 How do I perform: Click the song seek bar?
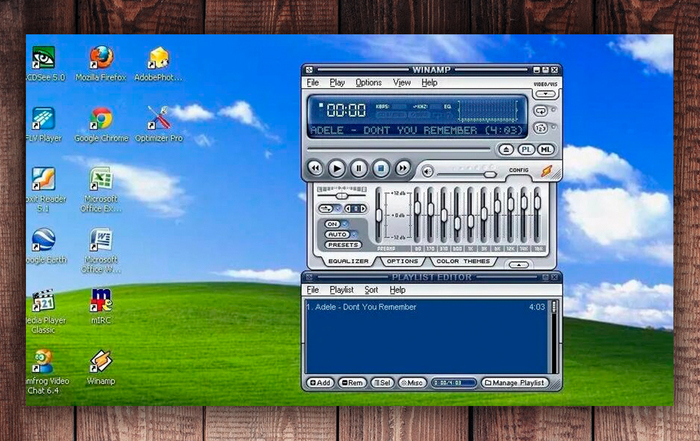point(398,149)
